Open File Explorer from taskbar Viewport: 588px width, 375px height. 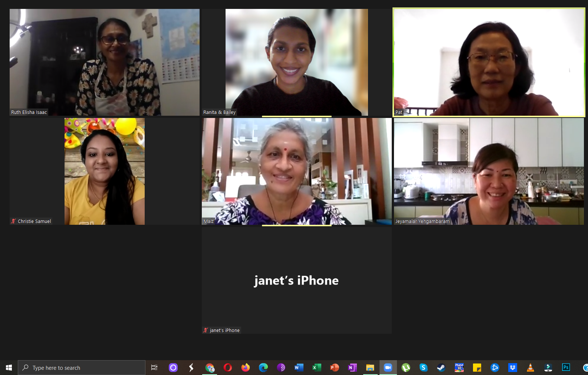[370, 368]
